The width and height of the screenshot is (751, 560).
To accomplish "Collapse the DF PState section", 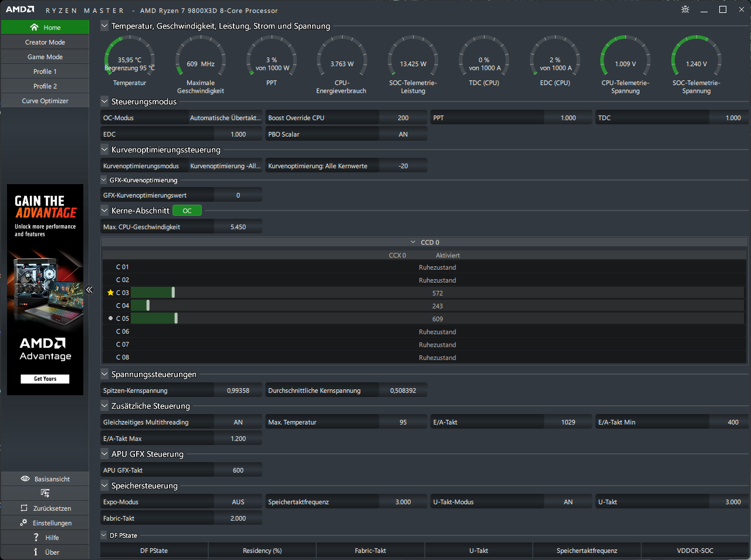I will tap(104, 535).
